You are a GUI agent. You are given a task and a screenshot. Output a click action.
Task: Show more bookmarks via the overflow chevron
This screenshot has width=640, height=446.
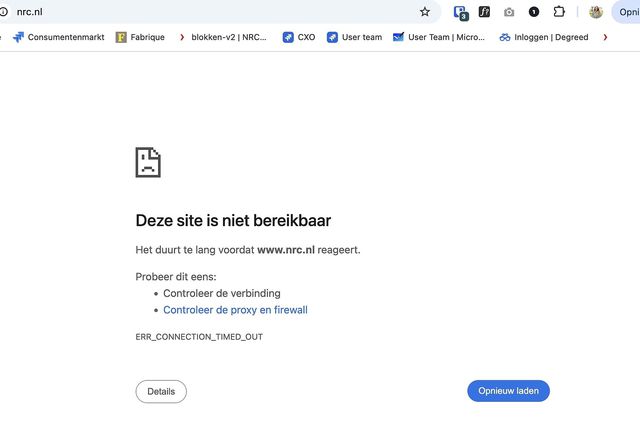click(605, 37)
